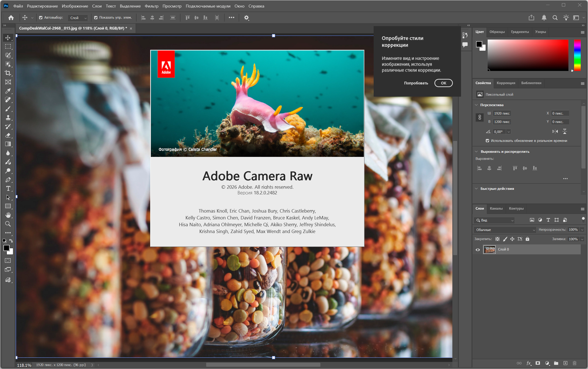This screenshot has width=588, height=369.
Task: Click the layer effects fx icon
Action: (529, 363)
